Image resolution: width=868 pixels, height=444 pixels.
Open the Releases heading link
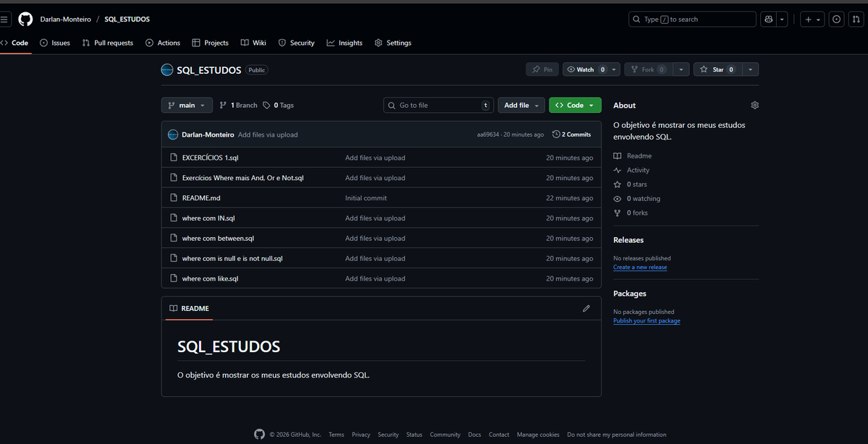628,240
